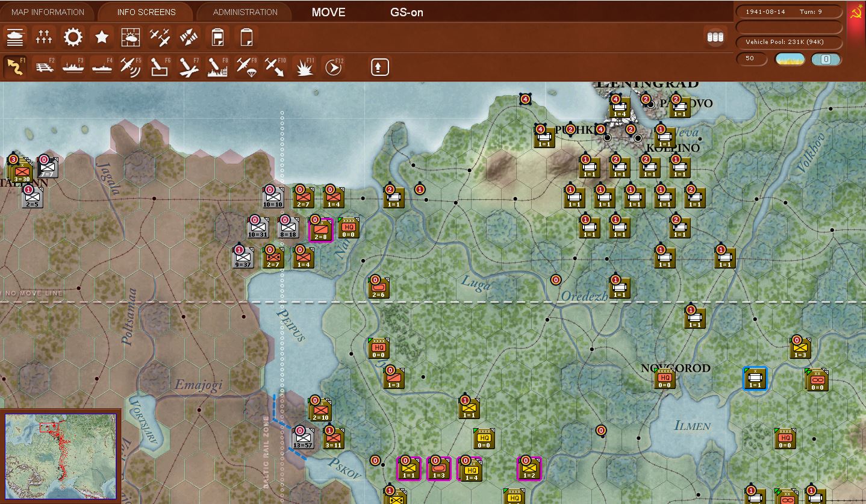This screenshot has height=504, width=866.
Task: Switch to F8 bomb city mode
Action: (x=217, y=67)
